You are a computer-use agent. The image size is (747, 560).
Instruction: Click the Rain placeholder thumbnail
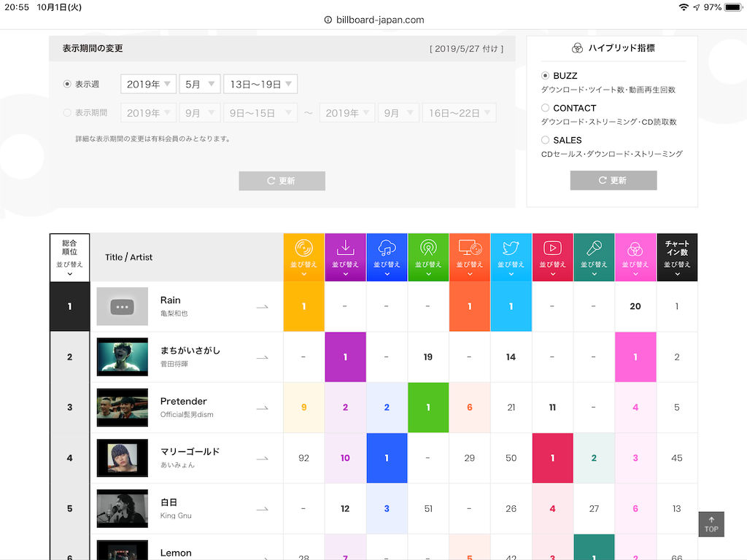click(x=123, y=307)
